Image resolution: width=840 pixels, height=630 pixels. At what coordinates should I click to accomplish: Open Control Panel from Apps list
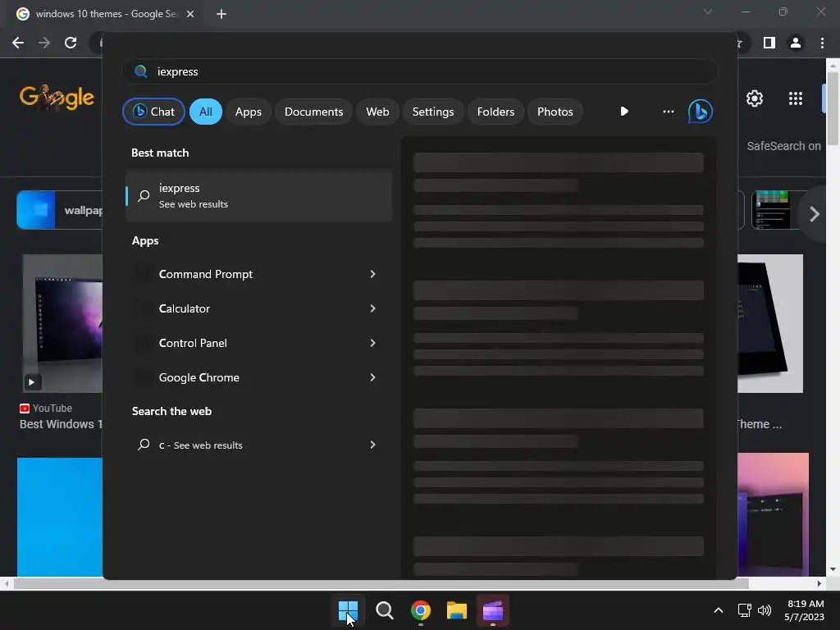[193, 343]
